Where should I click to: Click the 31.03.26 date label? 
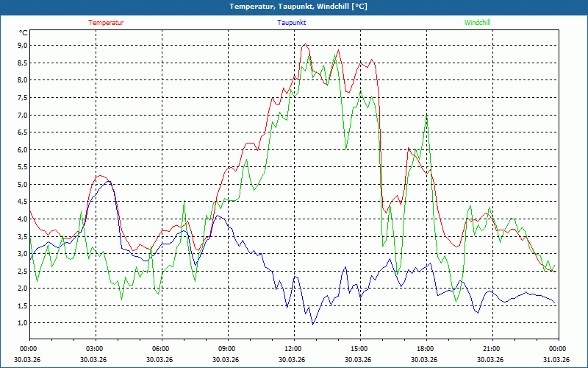tap(556, 360)
